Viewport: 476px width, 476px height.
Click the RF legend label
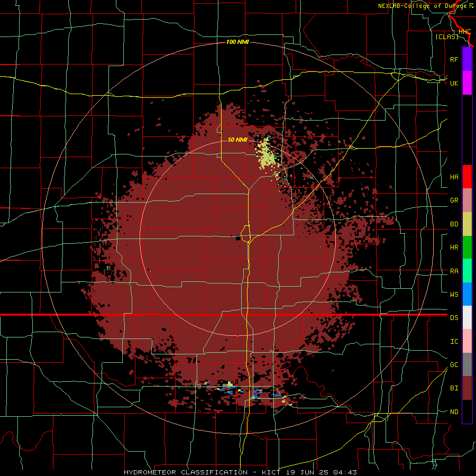tap(454, 59)
